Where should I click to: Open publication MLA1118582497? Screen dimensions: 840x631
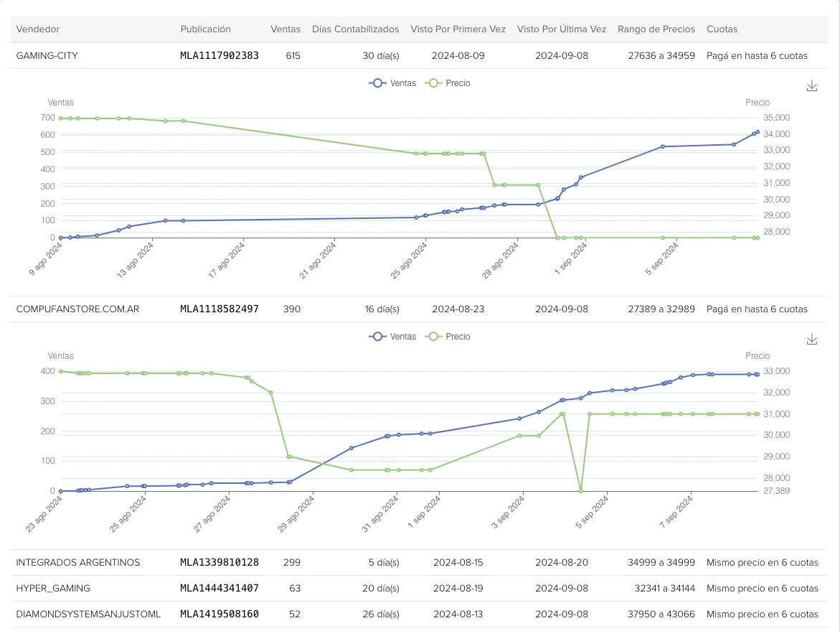click(x=219, y=309)
